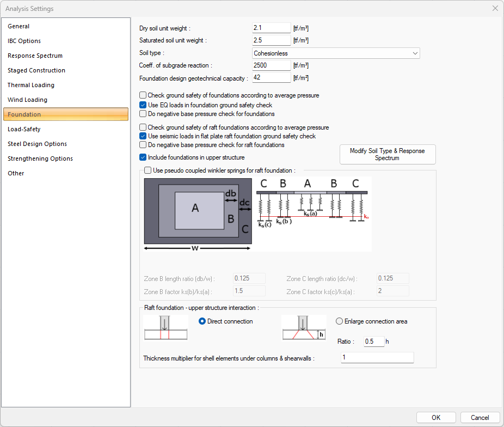Select Cohesionless from the Soil type combo box

[x=336, y=53]
